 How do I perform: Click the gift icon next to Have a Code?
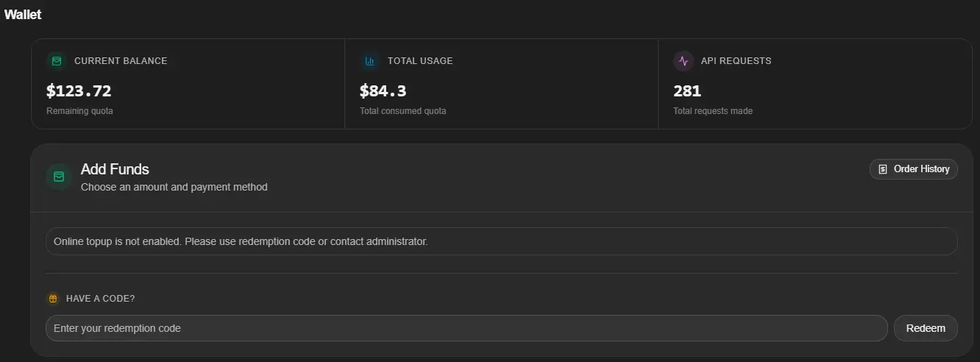[x=53, y=299]
